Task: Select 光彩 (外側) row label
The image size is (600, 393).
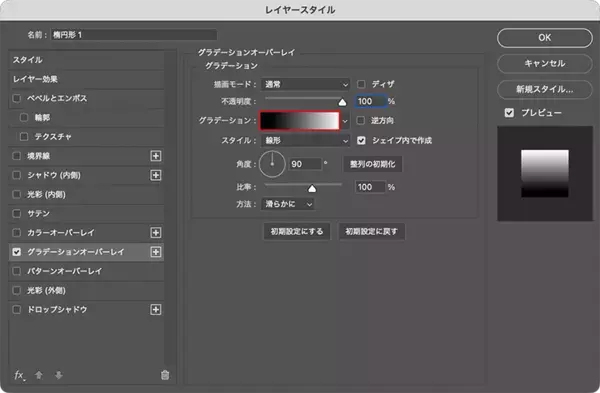Action: pyautogui.click(x=46, y=290)
